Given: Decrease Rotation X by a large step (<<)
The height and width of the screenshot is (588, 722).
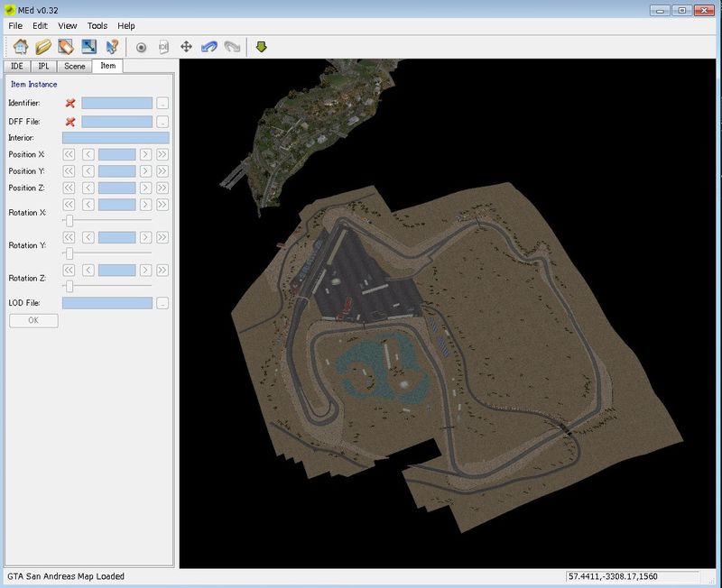Looking at the screenshot, I should [x=69, y=205].
